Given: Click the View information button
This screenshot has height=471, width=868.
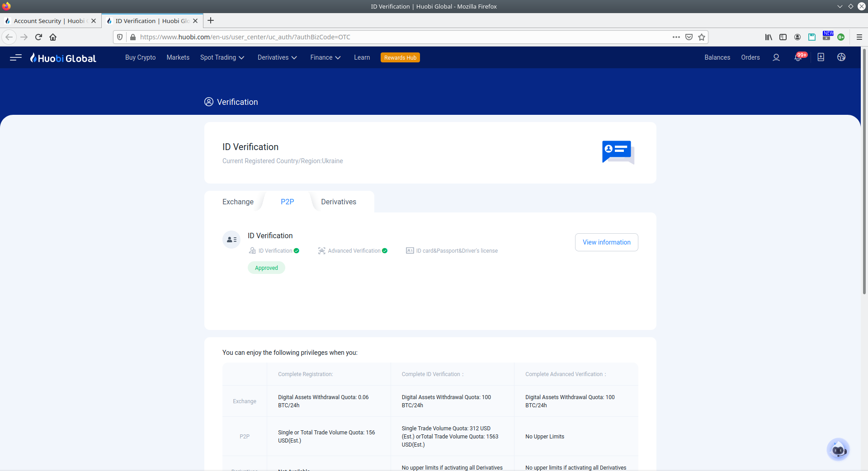Looking at the screenshot, I should (606, 242).
